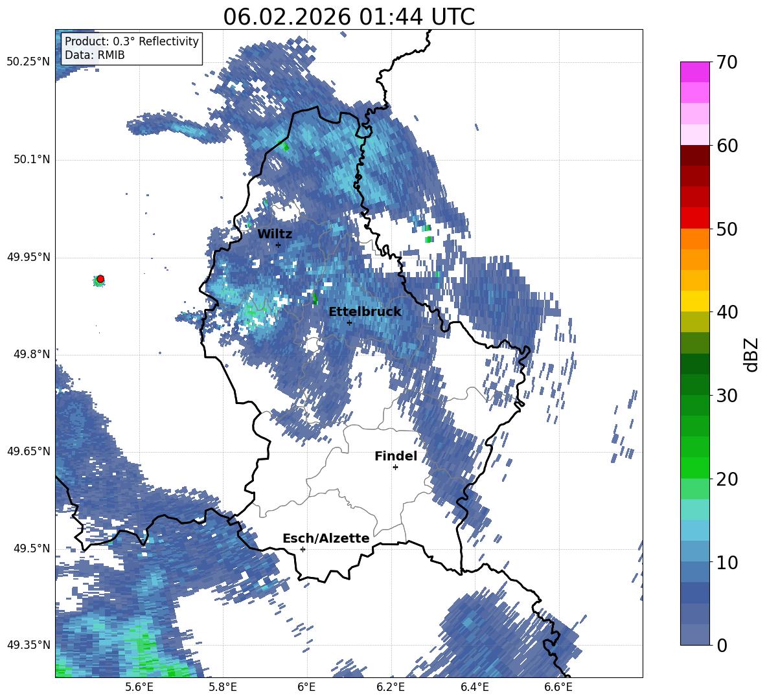This screenshot has width=767, height=700.
Task: Click the Esch/Alzette city label
Action: (326, 538)
